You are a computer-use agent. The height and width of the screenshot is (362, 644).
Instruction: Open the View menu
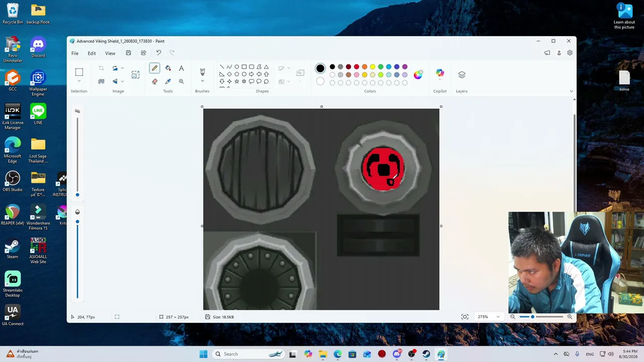(x=110, y=53)
